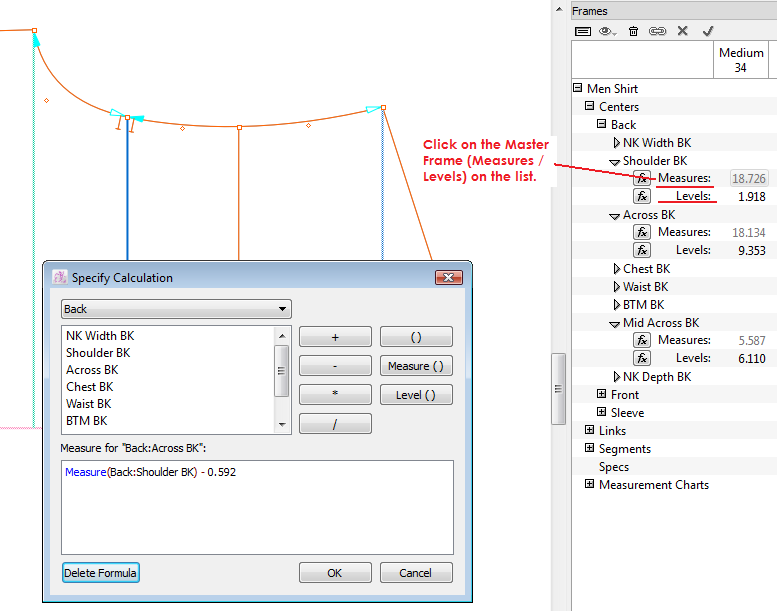Screen dimensions: 777x611
Task: Toggle the eye visibility dropdown in Frames toolbar
Action: [x=608, y=31]
